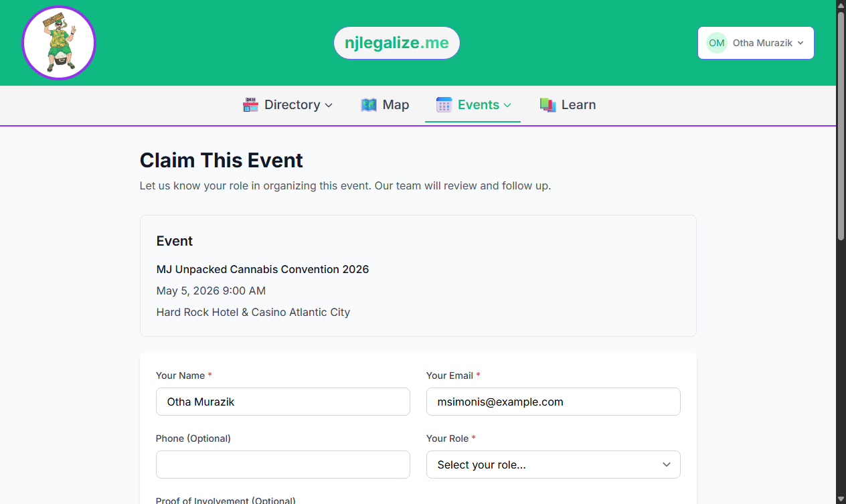Viewport: 846px width, 504px height.
Task: Open the Events menu
Action: pos(473,105)
